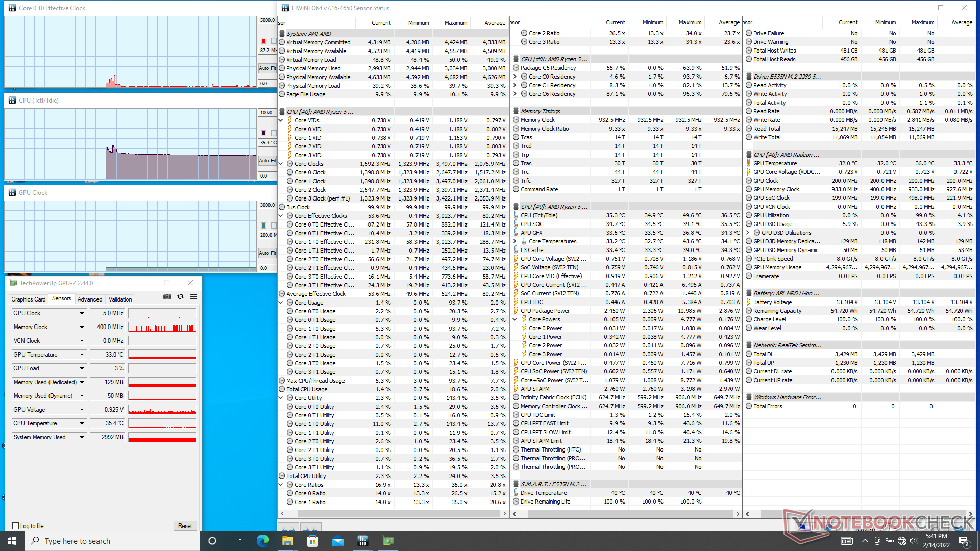Open the GPU-Z hamburger menu
980x551 pixels.
pos(193,296)
